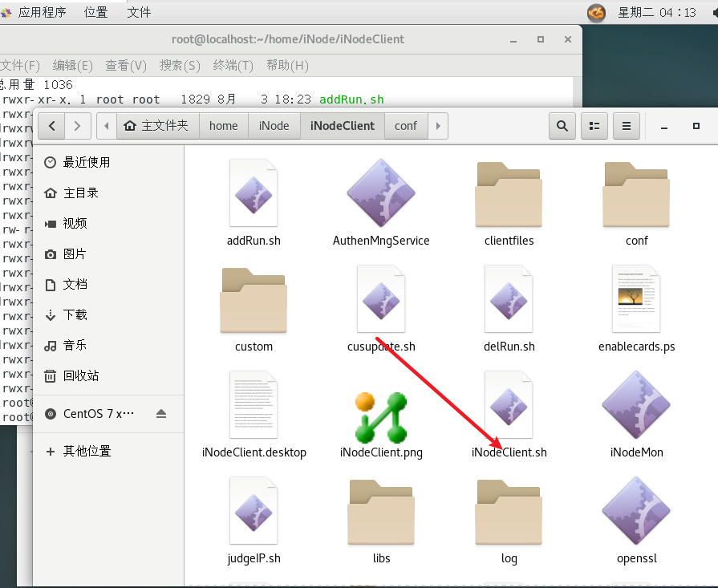The image size is (718, 588).
Task: Open the 应用程序 menu in top panel
Action: point(43,12)
